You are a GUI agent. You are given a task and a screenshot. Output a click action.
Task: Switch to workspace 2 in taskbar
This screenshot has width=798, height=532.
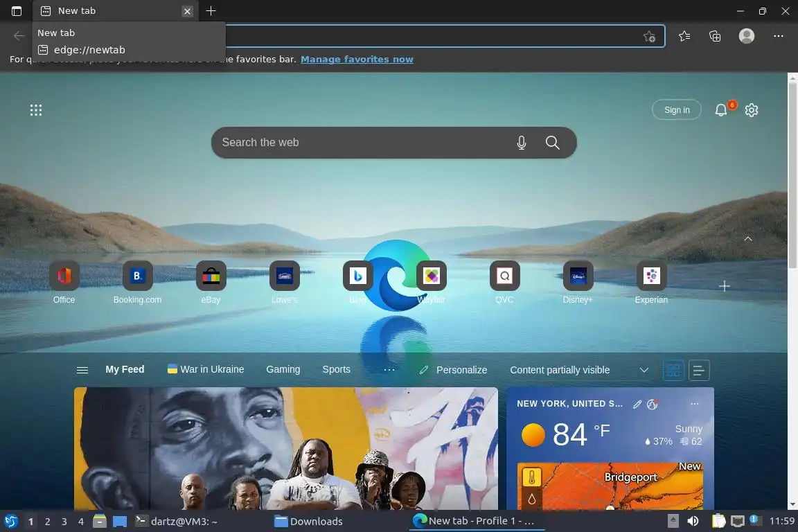tap(47, 522)
